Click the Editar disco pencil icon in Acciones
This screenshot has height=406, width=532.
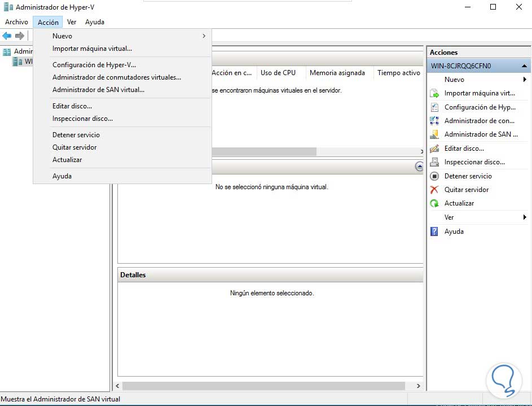434,149
